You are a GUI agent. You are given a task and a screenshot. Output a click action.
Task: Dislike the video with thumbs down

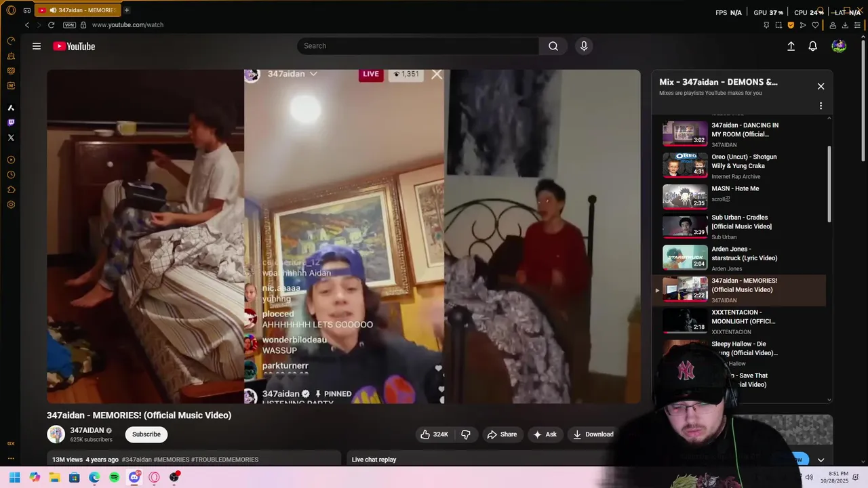pyautogui.click(x=466, y=434)
